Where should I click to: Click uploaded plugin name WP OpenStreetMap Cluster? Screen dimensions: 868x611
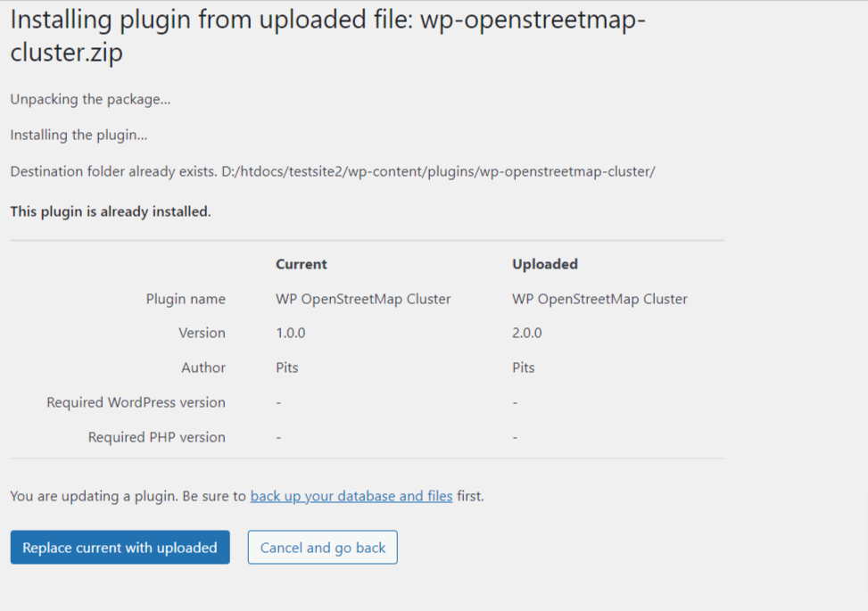[599, 299]
